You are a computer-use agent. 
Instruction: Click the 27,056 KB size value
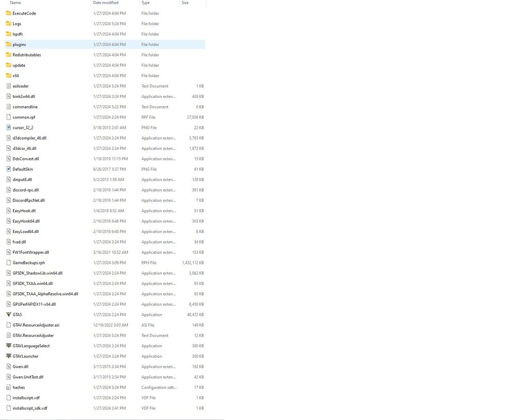tap(195, 117)
